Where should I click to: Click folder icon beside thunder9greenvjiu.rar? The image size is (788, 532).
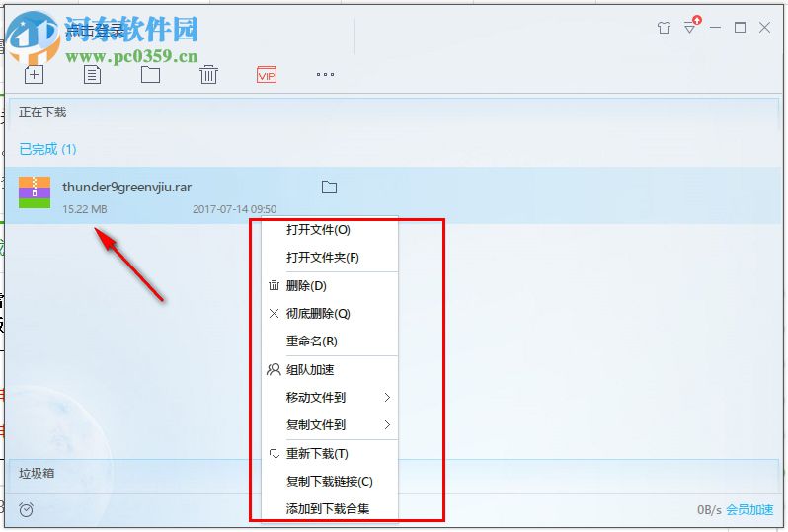click(329, 188)
